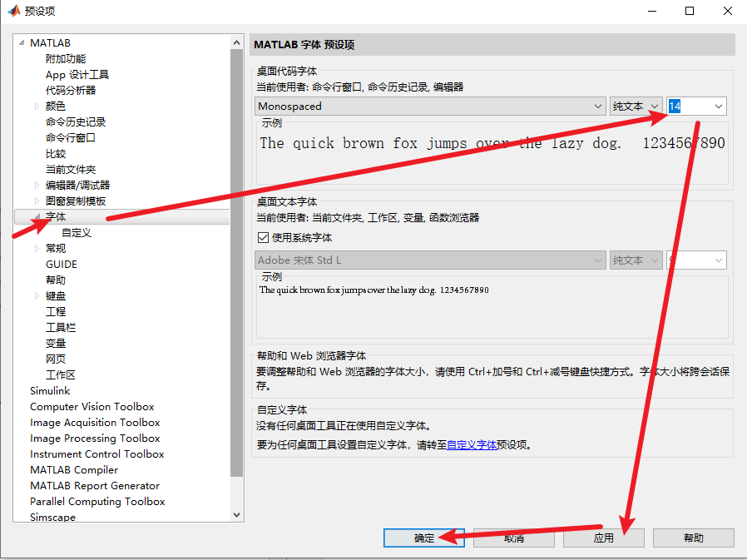
Task: Click the 取消 button
Action: pos(514,538)
